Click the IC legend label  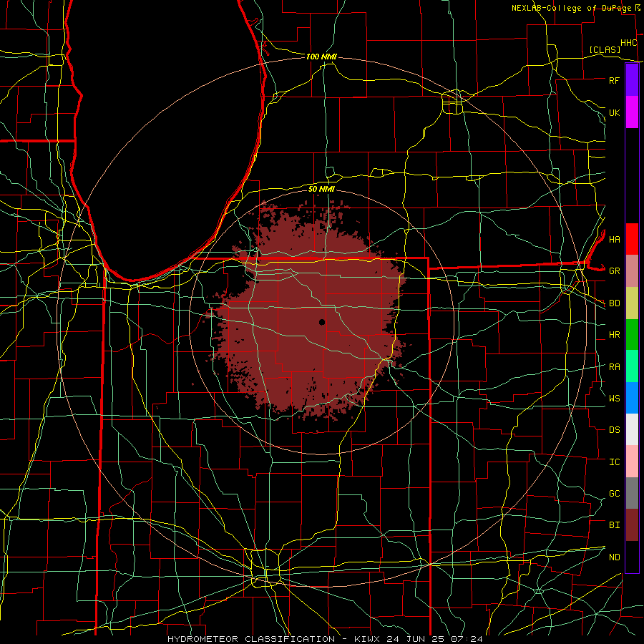coord(614,462)
